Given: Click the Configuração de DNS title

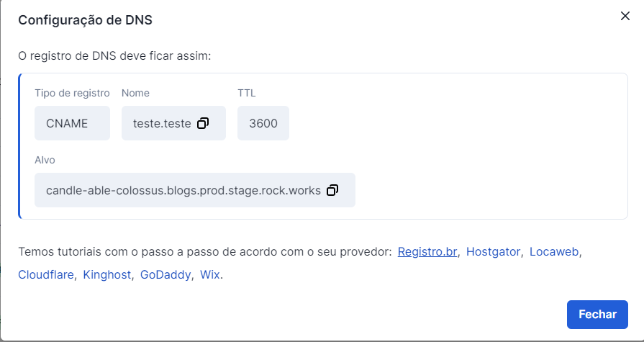Looking at the screenshot, I should tap(85, 19).
